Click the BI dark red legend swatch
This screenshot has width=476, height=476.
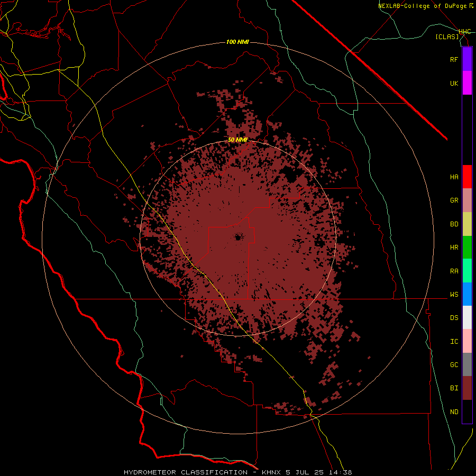(467, 388)
